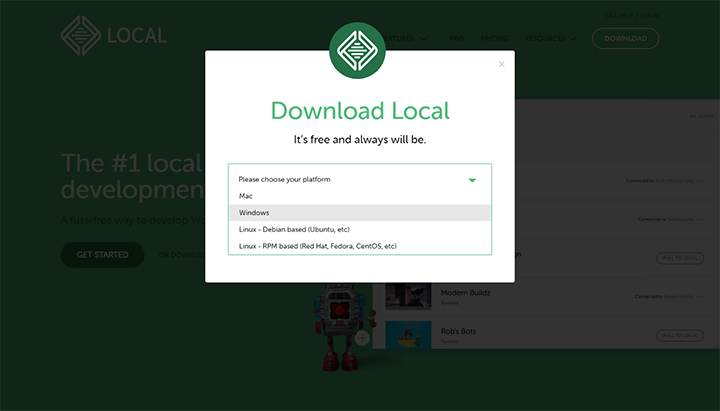The width and height of the screenshot is (720, 411).
Task: Expand the Resources menu chevron
Action: [573, 39]
